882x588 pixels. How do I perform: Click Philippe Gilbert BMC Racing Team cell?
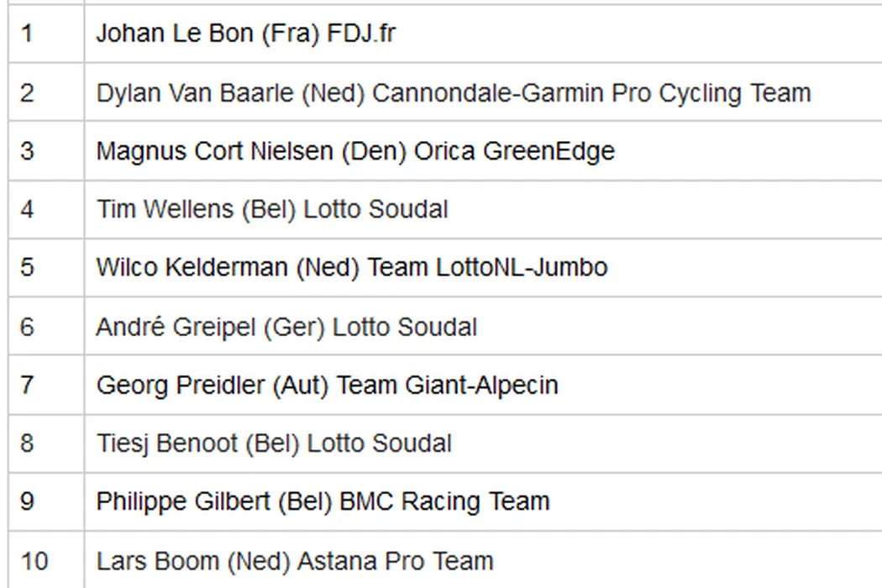[323, 501]
